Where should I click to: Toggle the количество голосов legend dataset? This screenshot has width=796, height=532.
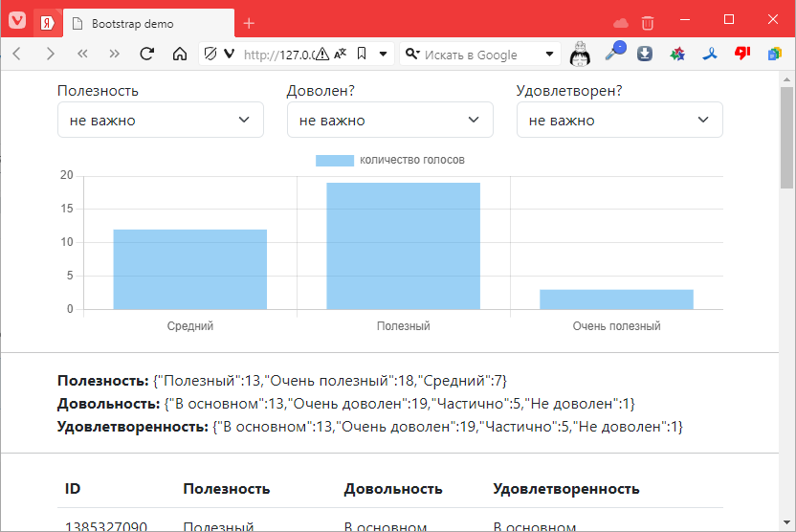390,160
